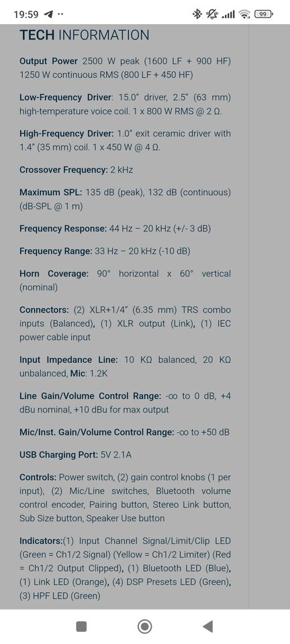The width and height of the screenshot is (290, 644).
Task: Tap the Android home circle button
Action: (x=144, y=627)
